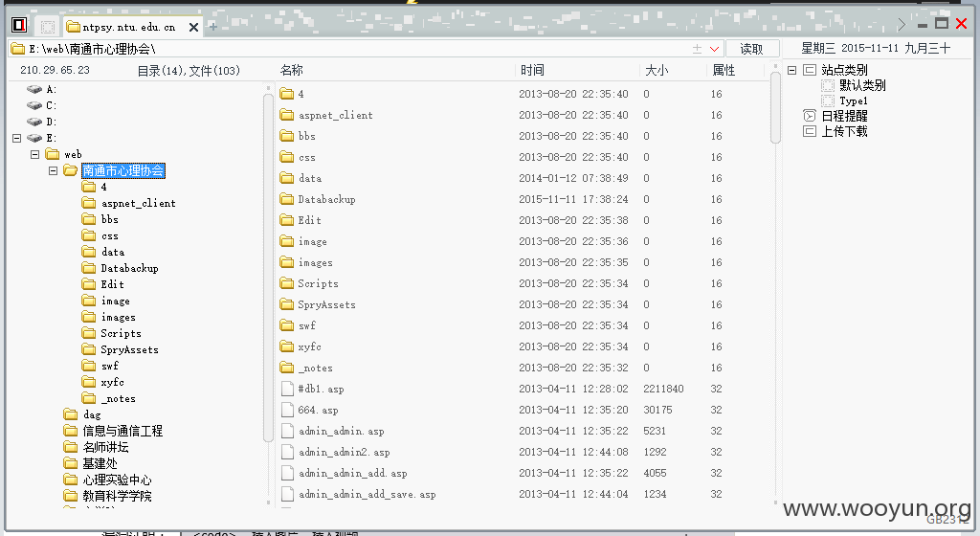Sort by 名称 column header
Screen dimensions: 980x536
[x=292, y=70]
